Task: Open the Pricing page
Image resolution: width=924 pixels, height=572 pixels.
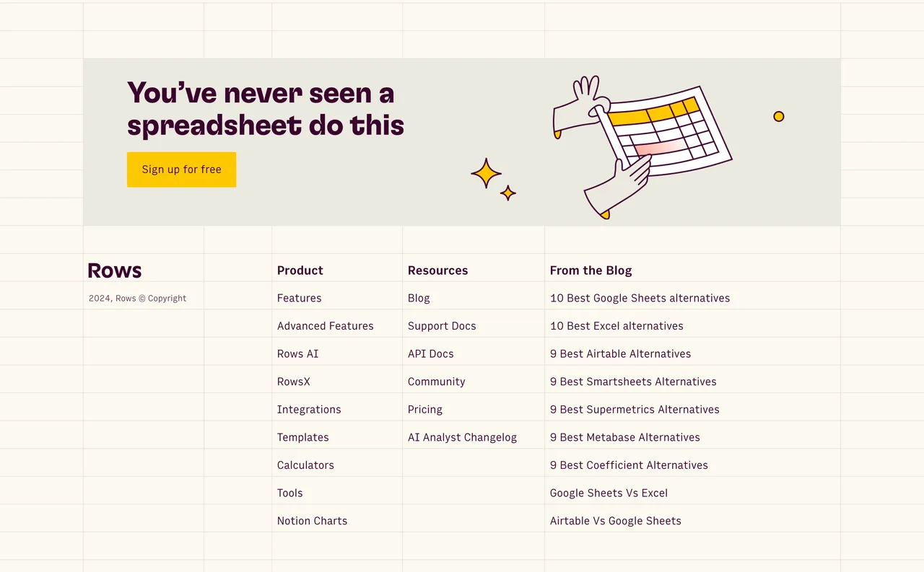Action: click(x=424, y=409)
